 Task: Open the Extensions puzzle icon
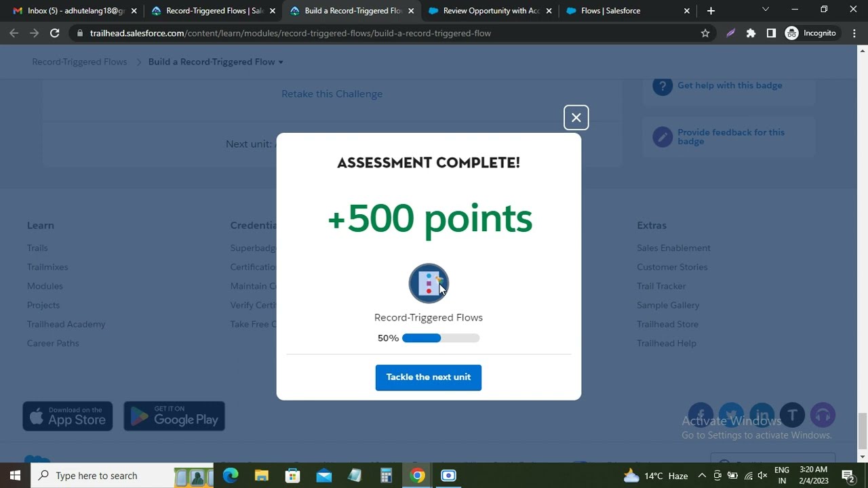coord(751,33)
